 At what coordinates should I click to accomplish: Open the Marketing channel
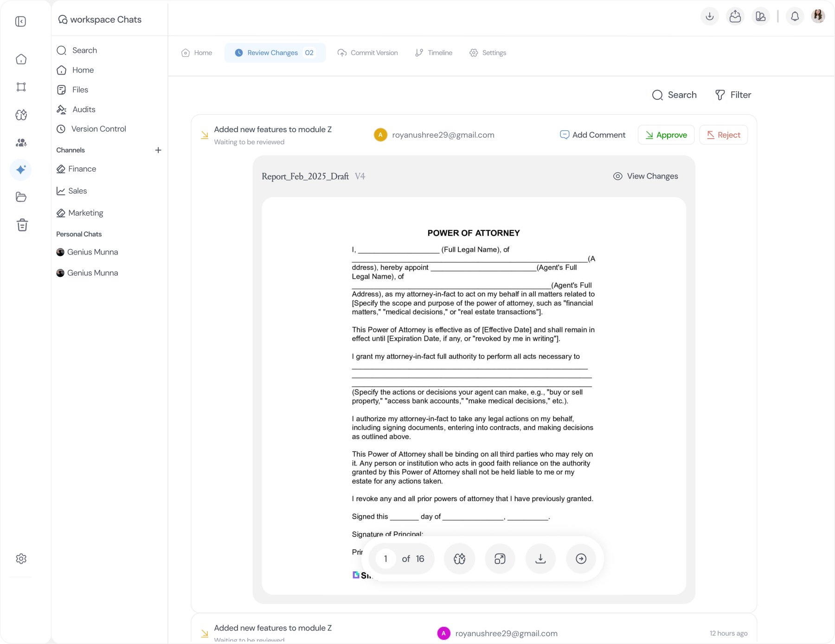tap(80, 213)
